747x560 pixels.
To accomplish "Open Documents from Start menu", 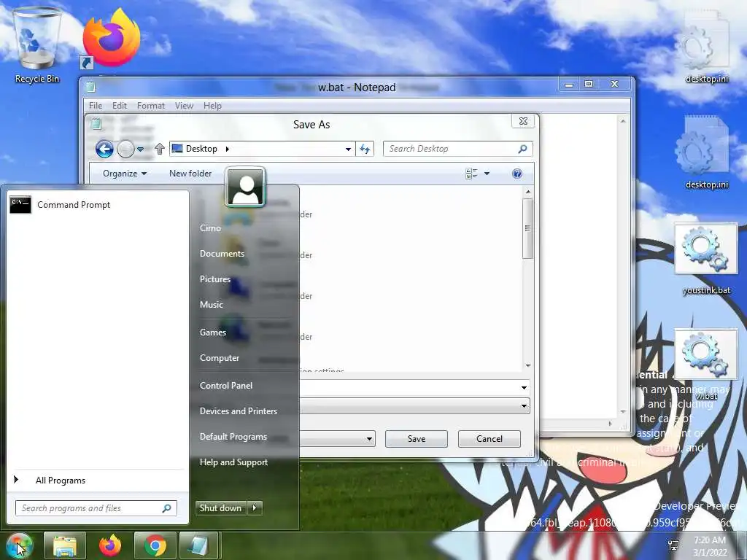I will 222,254.
